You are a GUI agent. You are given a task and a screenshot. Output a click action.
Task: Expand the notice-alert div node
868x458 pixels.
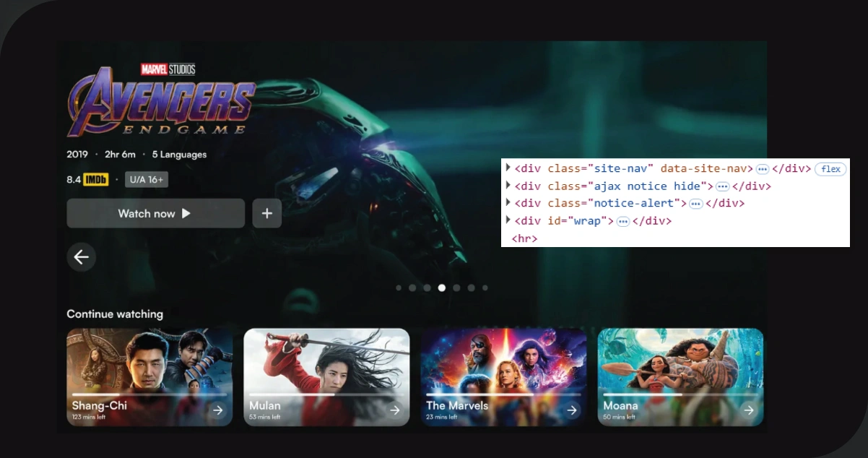(508, 203)
